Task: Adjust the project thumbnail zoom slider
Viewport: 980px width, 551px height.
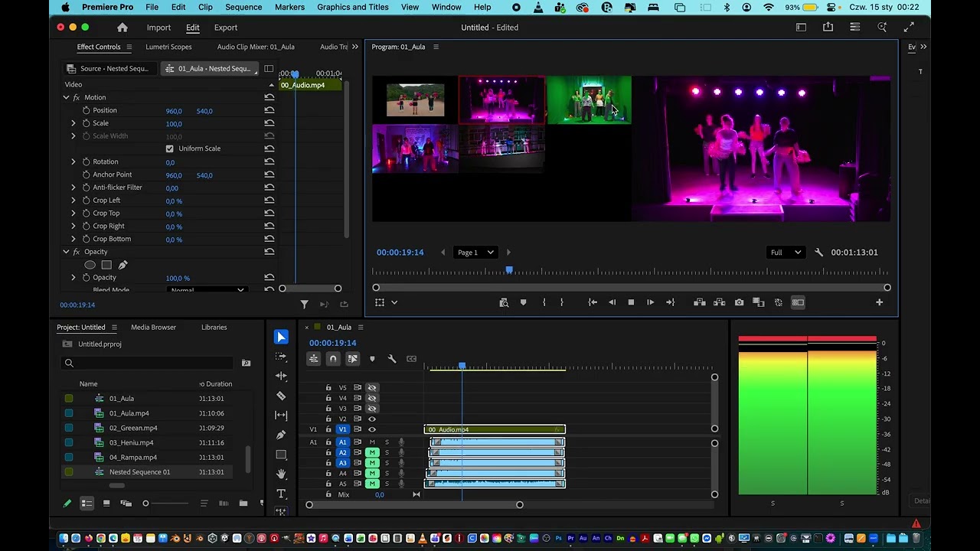Action: click(145, 504)
